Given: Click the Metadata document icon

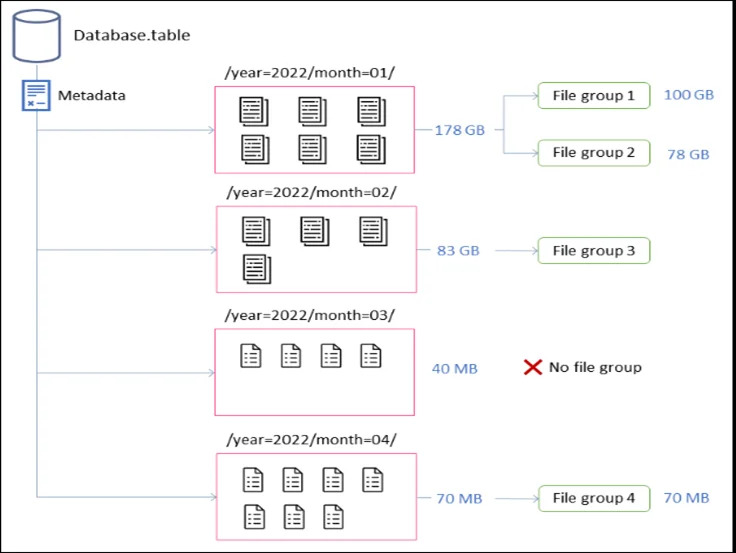Looking at the screenshot, I should (36, 95).
